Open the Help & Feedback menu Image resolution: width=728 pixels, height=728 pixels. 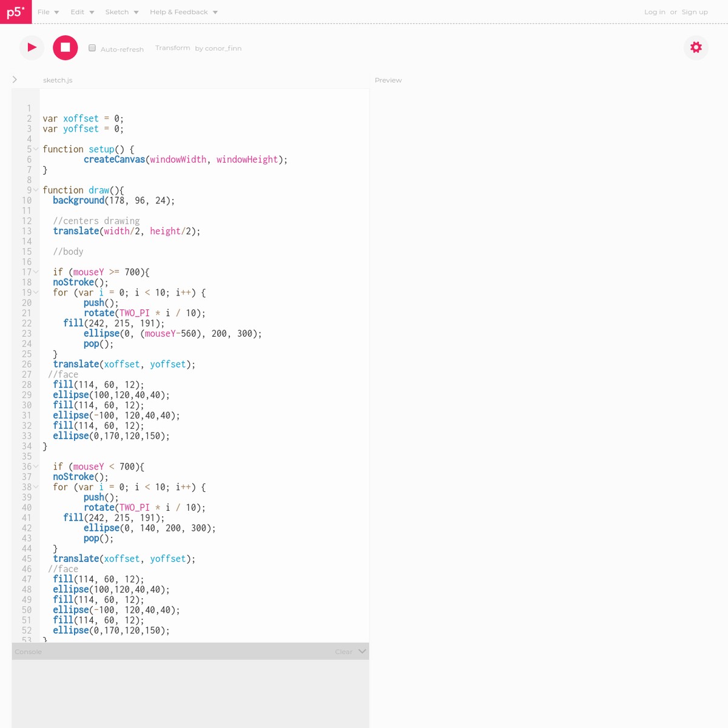[184, 12]
